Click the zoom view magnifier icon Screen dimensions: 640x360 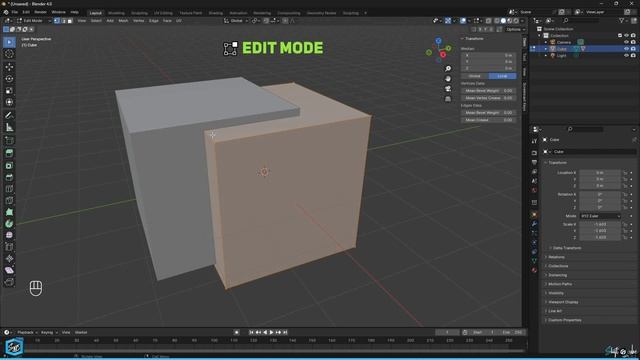(x=448, y=69)
